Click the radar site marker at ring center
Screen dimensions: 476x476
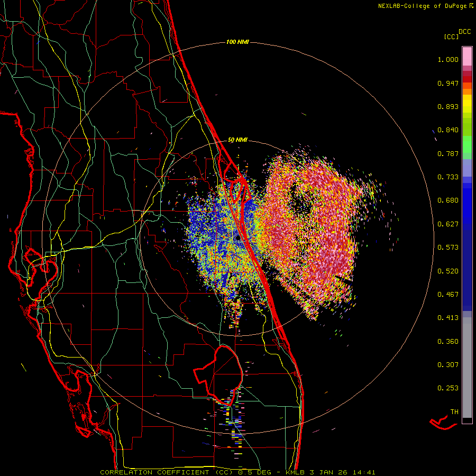(x=237, y=239)
